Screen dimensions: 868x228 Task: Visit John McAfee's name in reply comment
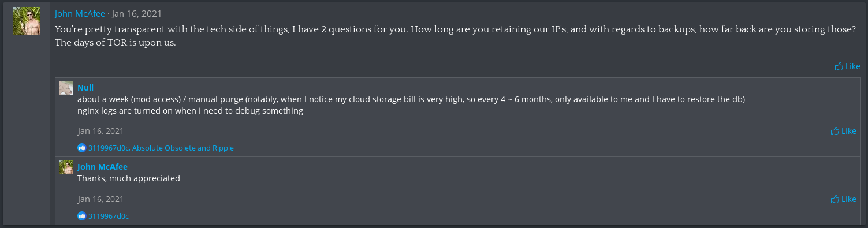coord(102,167)
